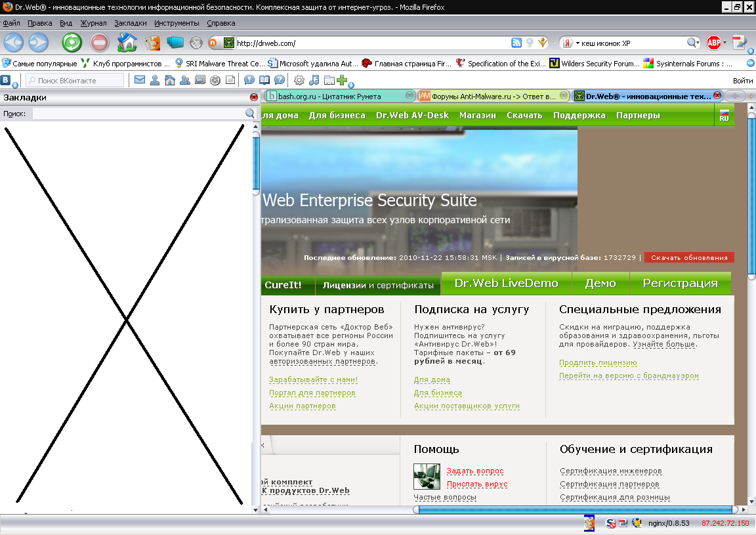Stop loading with the red stop icon
Viewport: 756px width, 535px height.
[99, 43]
